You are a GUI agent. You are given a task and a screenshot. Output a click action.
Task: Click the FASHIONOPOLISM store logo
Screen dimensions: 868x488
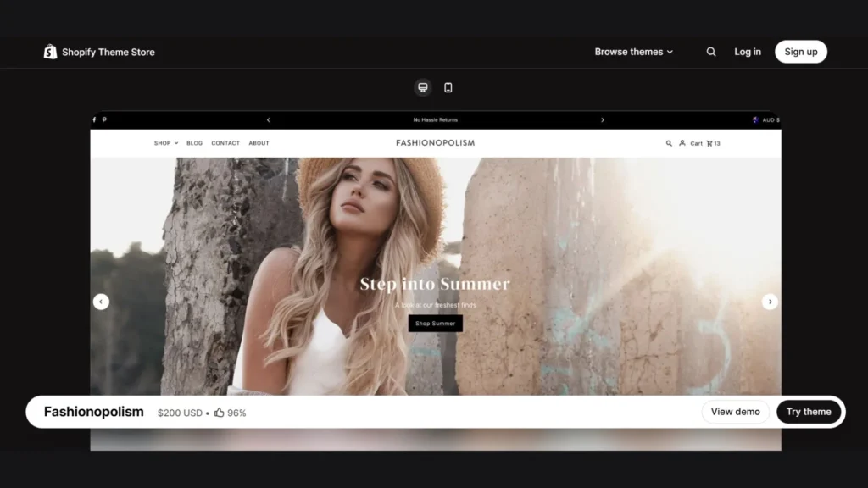pyautogui.click(x=435, y=142)
